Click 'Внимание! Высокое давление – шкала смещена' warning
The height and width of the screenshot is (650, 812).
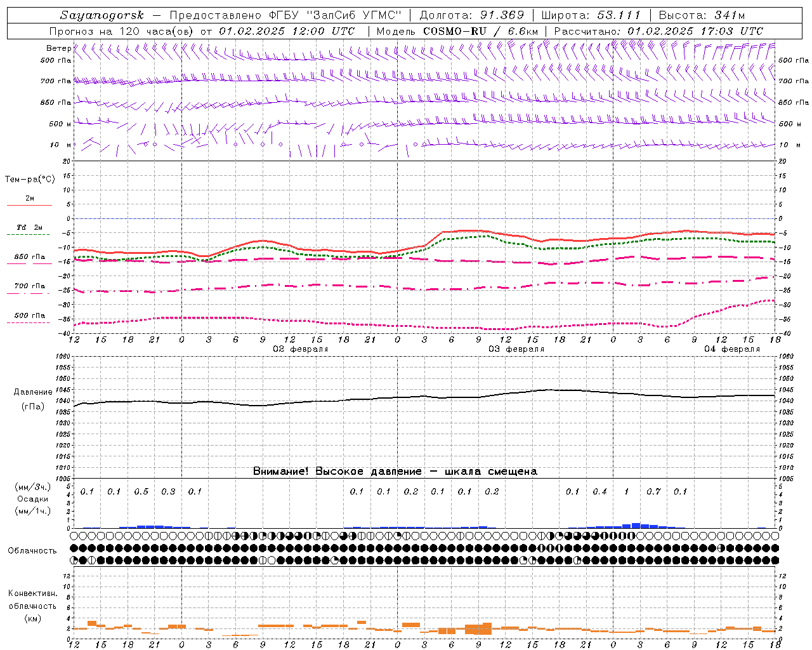click(x=395, y=471)
